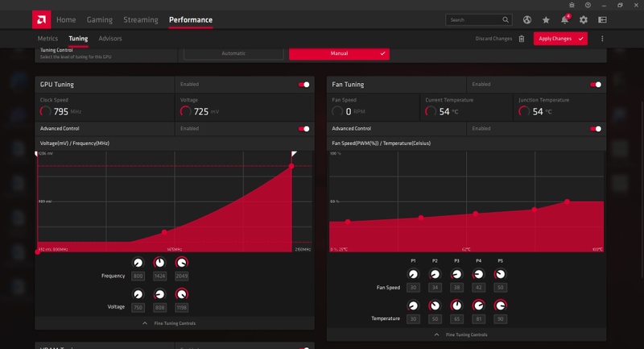The width and height of the screenshot is (644, 349).
Task: Disable the Fan Tuning toggle
Action: [596, 85]
